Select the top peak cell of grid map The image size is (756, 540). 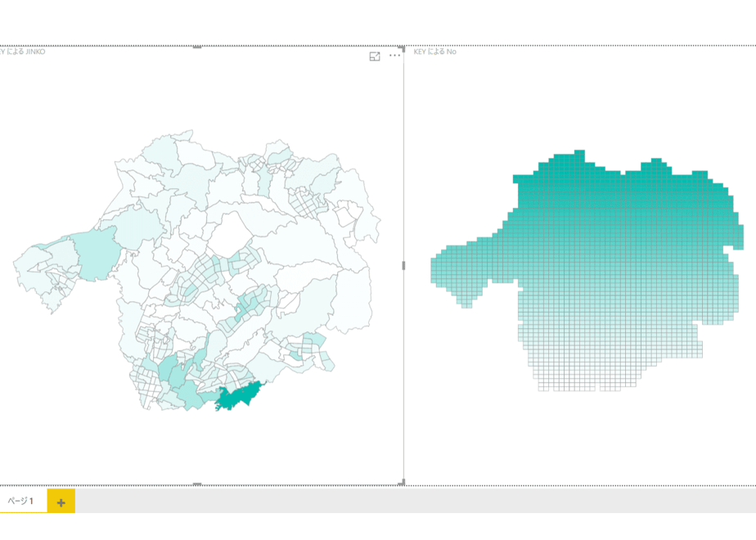click(579, 153)
